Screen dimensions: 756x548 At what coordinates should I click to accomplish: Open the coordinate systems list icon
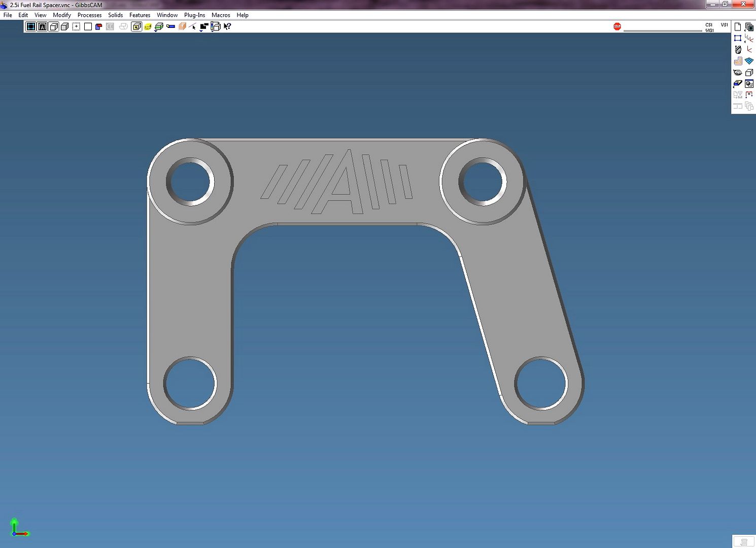coord(749,38)
